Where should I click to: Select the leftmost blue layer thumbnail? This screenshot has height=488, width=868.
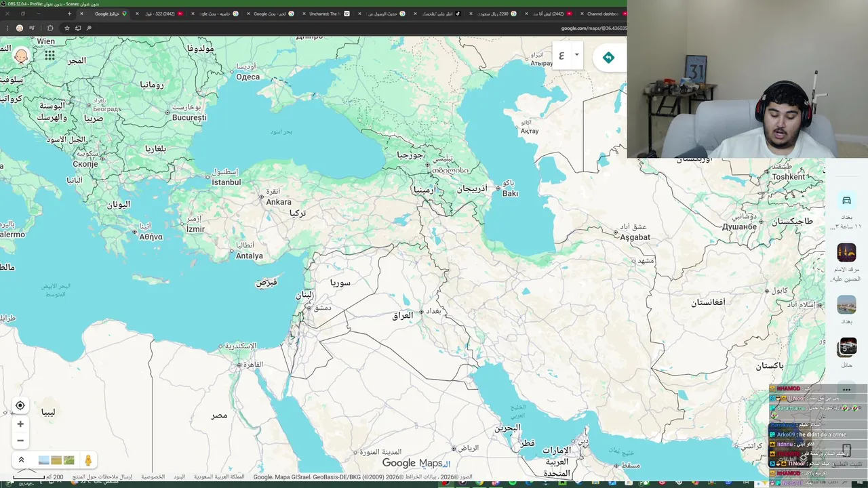tap(44, 460)
